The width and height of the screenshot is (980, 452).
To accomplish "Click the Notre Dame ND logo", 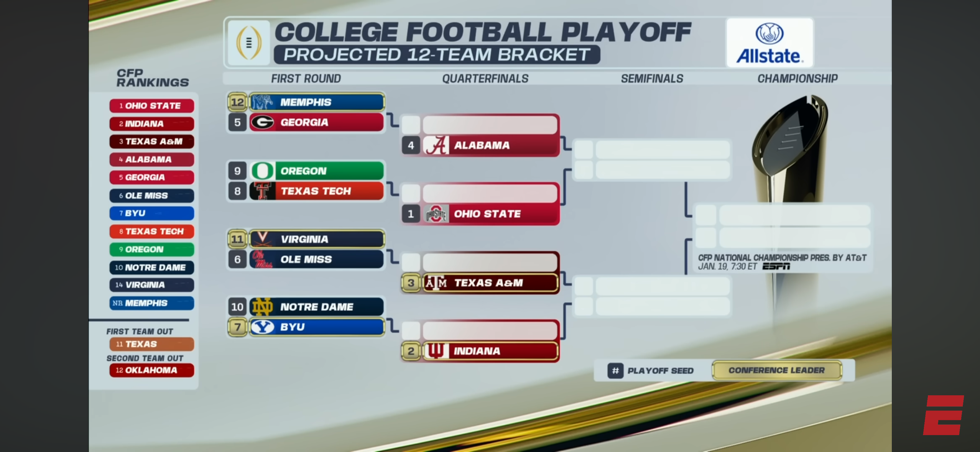I will (263, 307).
